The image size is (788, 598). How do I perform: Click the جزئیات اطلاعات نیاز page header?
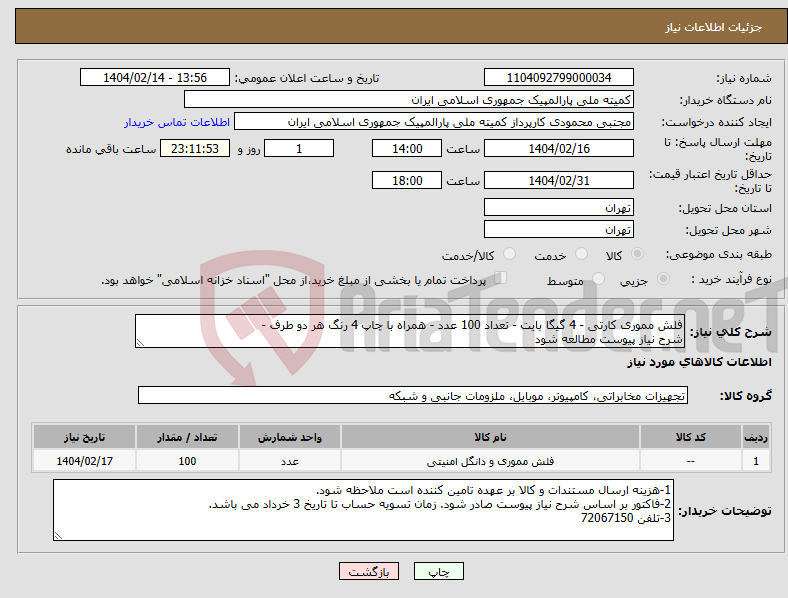(x=714, y=27)
